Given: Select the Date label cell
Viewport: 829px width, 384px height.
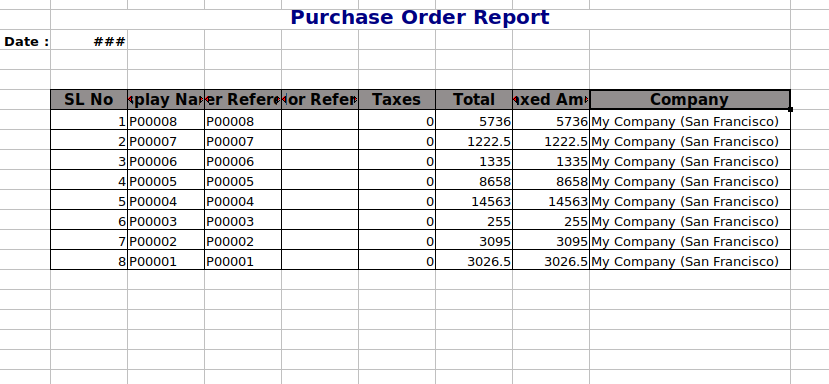Looking at the screenshot, I should click(25, 41).
